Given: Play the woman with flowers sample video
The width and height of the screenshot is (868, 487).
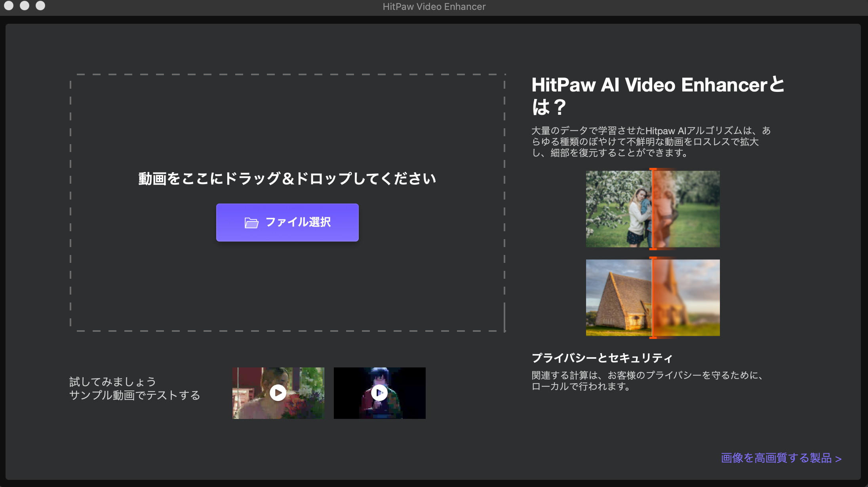Looking at the screenshot, I should [x=278, y=393].
